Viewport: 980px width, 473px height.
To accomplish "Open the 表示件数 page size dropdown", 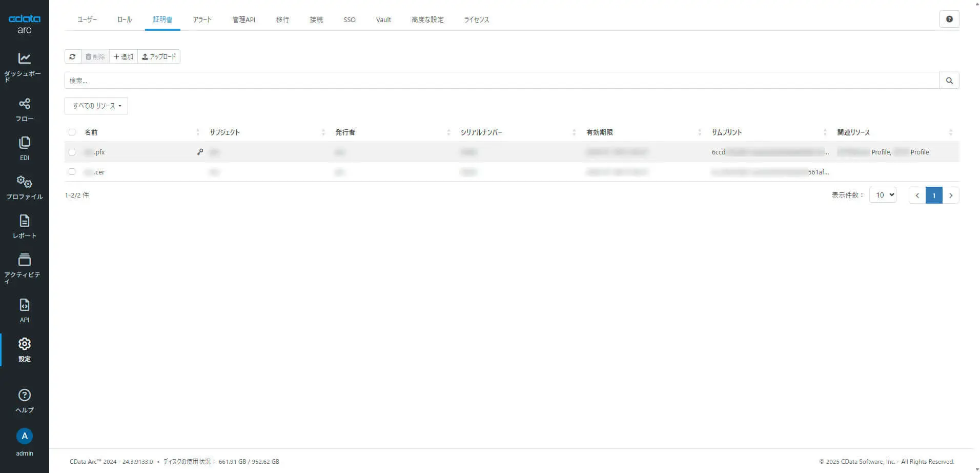I will point(883,195).
